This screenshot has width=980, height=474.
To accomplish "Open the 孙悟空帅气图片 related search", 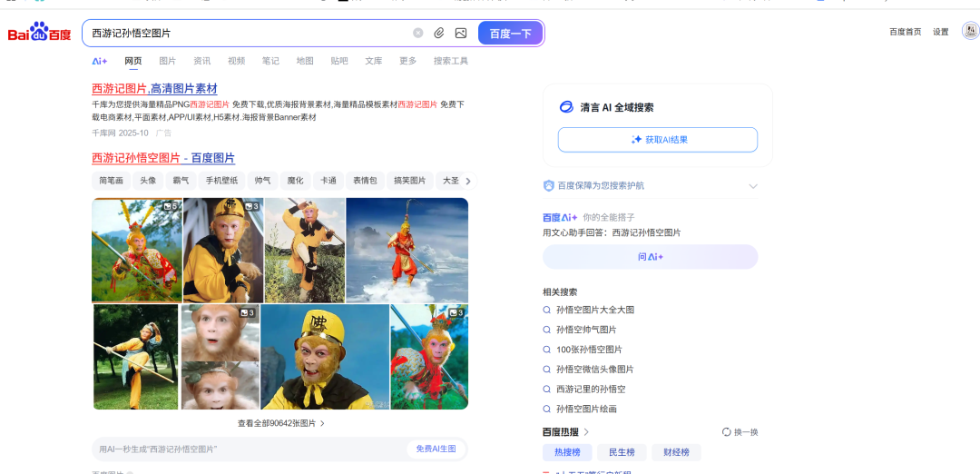I will coord(586,330).
